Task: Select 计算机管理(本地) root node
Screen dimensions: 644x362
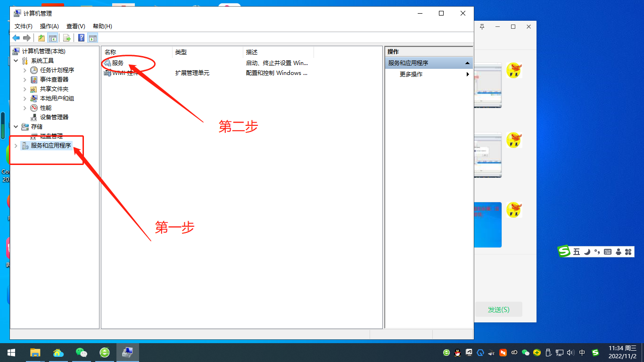Action: click(x=44, y=51)
